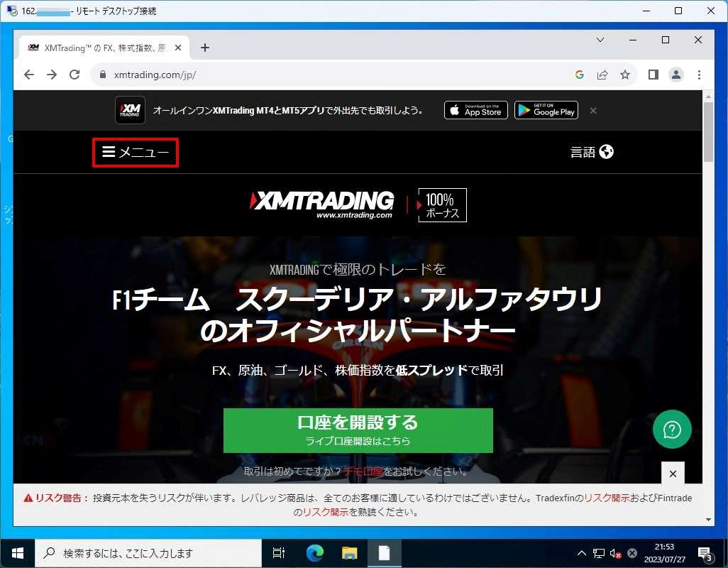Click the white document app on the taskbar
Screen dimensions: 728x568
[x=384, y=553]
